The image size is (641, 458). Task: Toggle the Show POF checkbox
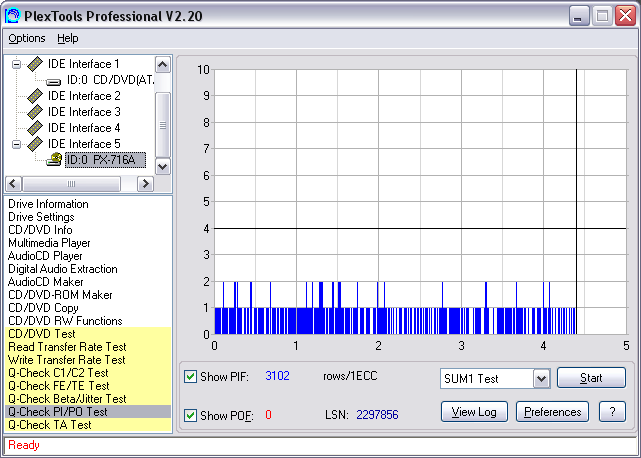(190, 415)
